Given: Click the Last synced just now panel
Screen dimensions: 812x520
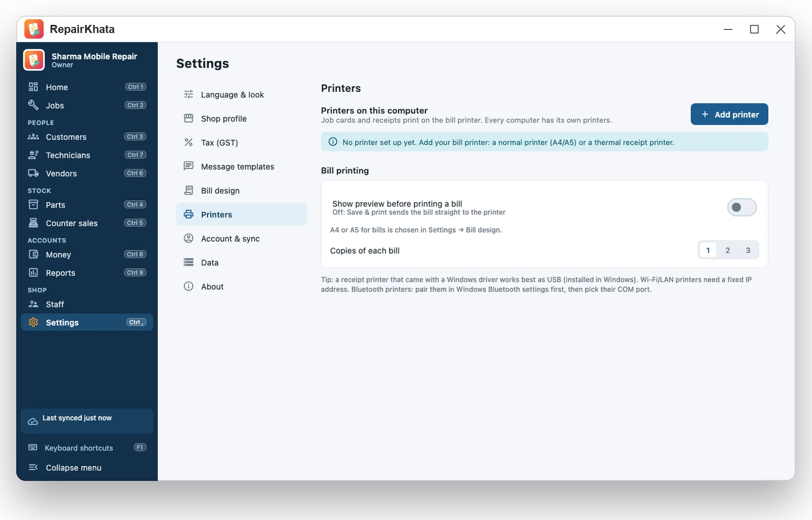Looking at the screenshot, I should [87, 421].
